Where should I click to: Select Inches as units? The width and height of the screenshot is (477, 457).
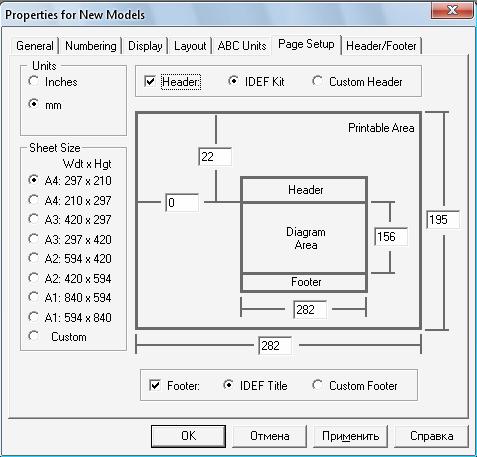tap(53, 82)
